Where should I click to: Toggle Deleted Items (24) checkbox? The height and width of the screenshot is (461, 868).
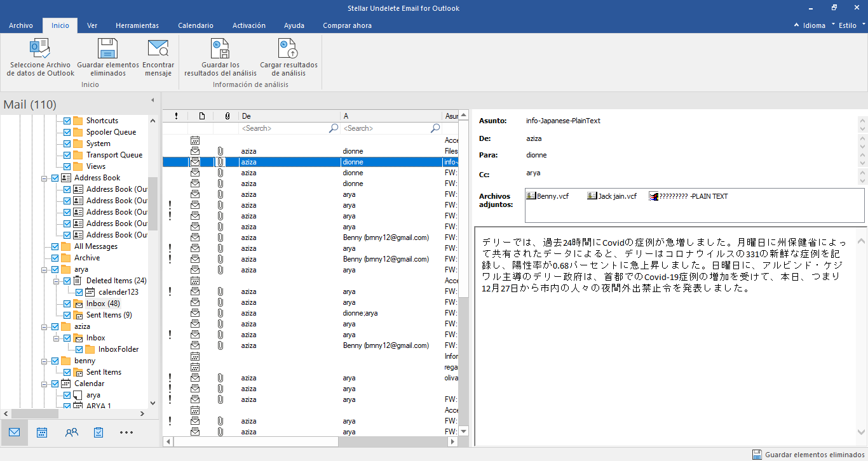coord(67,281)
